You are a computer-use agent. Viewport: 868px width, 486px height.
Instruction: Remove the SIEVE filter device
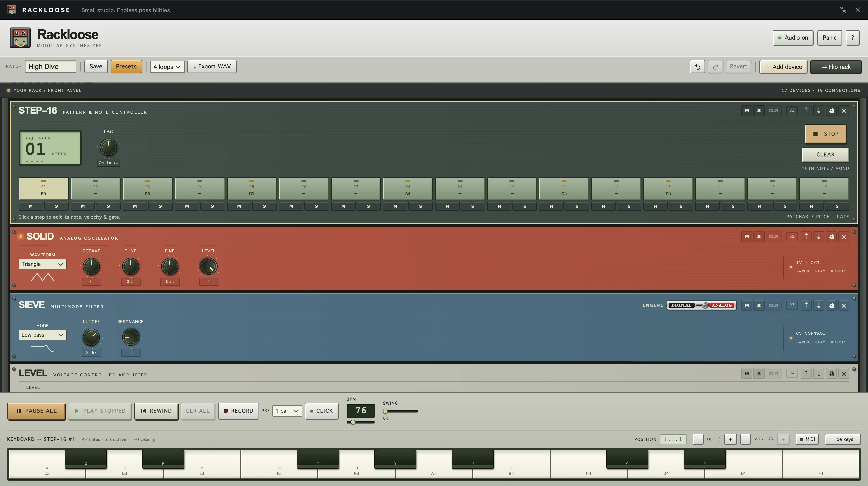(x=844, y=305)
